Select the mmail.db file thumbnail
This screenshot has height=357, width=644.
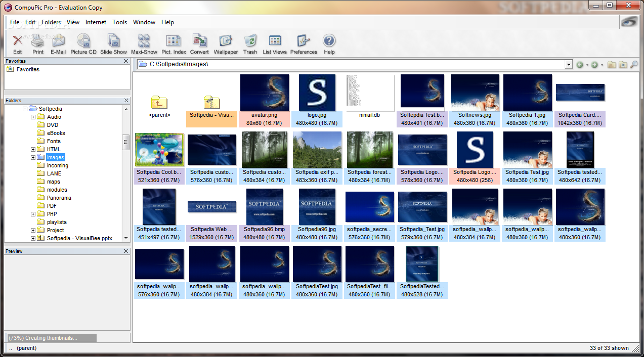[x=370, y=93]
